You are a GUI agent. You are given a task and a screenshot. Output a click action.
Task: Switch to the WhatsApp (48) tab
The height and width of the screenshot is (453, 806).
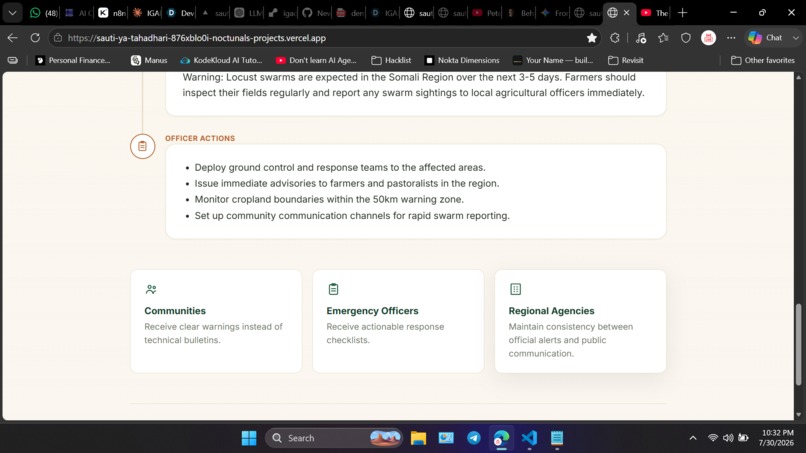coord(43,13)
